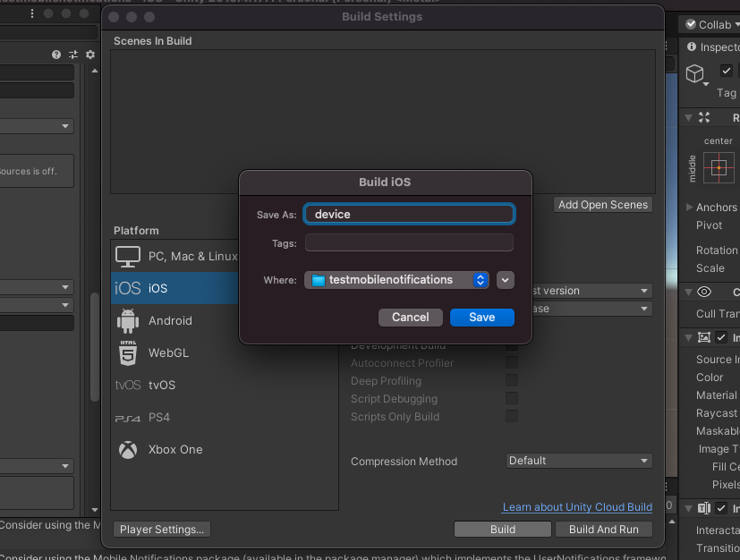The height and width of the screenshot is (560, 740).
Task: Click the Pivot label in Inspector
Action: click(709, 225)
